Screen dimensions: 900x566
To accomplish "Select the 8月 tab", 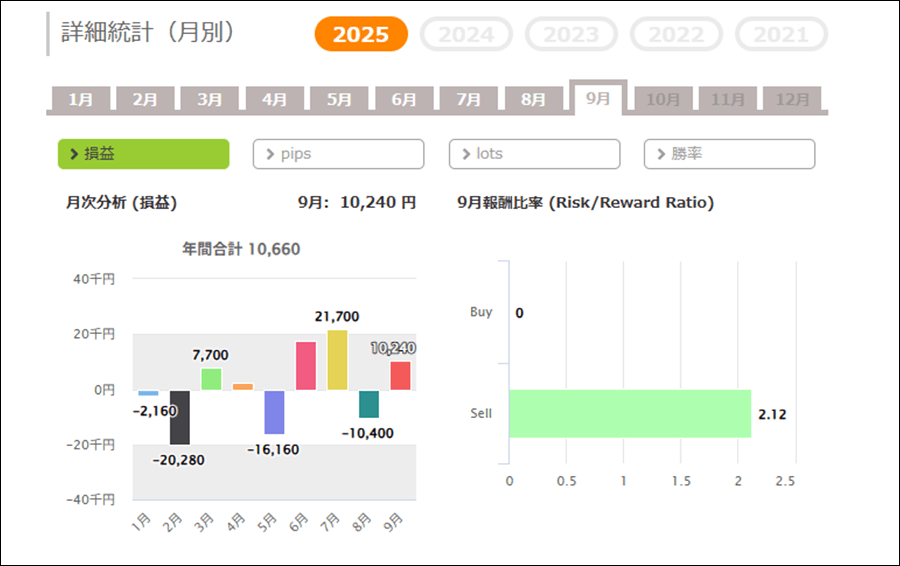I will click(x=533, y=100).
